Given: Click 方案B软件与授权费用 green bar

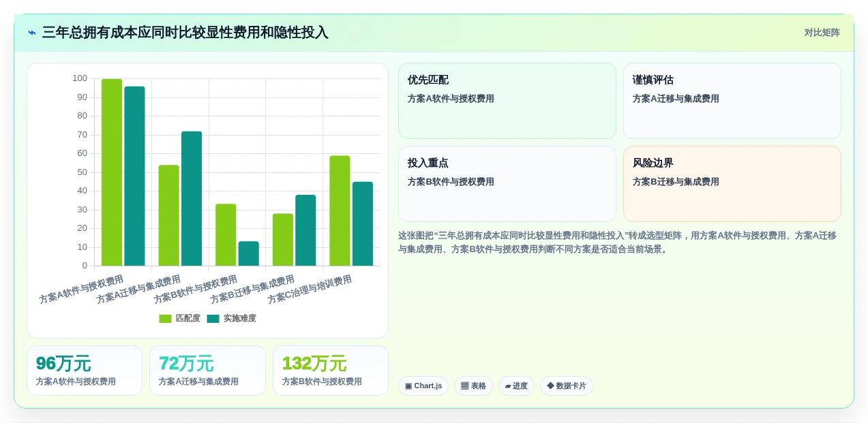Looking at the screenshot, I should 226,235.
